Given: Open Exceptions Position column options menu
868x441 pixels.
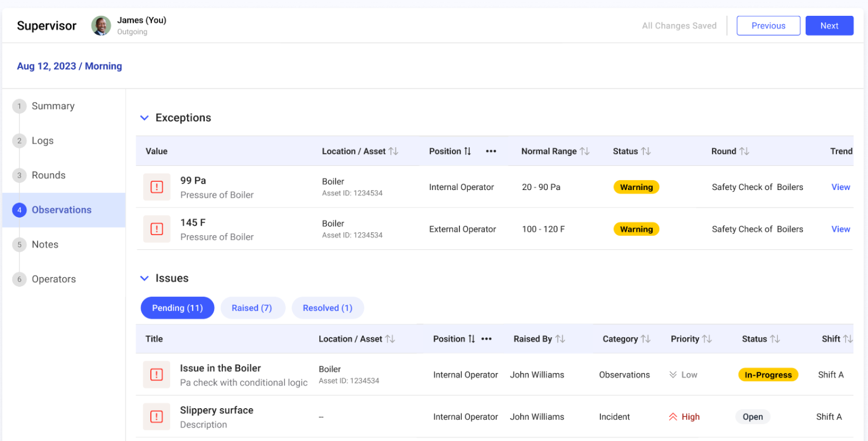Looking at the screenshot, I should point(491,151).
